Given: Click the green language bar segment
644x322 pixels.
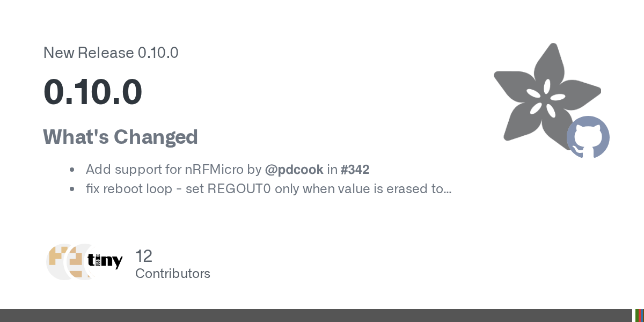Looking at the screenshot, I should click(x=636, y=316).
